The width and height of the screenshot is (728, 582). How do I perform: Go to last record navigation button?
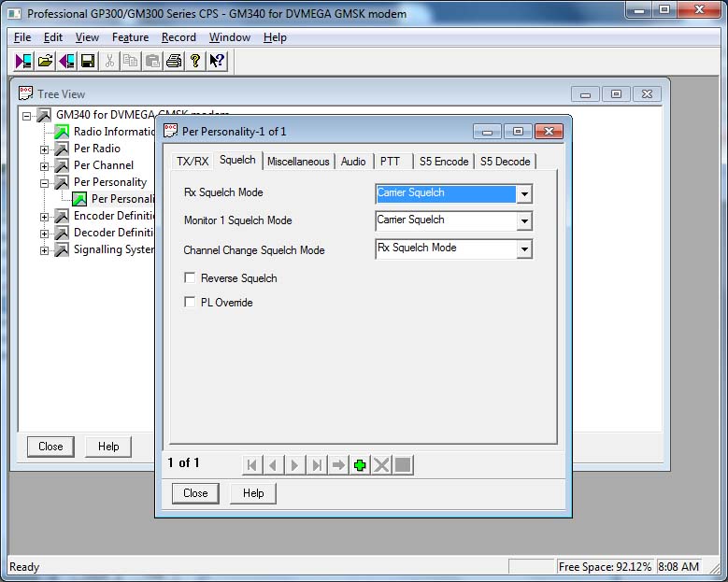317,464
